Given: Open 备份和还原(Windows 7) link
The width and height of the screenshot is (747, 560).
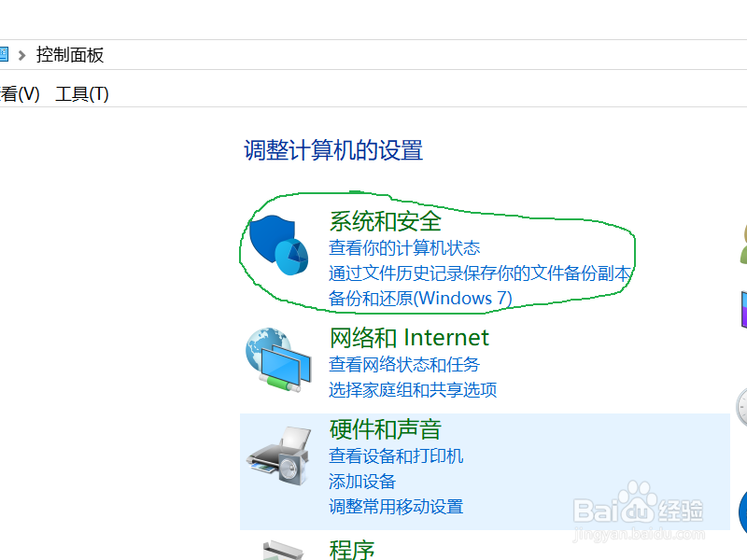Looking at the screenshot, I should pyautogui.click(x=420, y=298).
